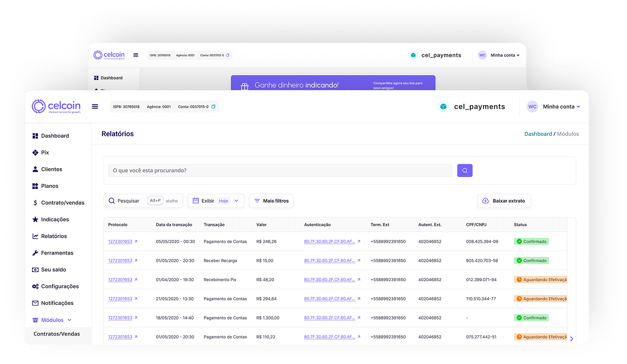Open Pix in the sidebar
Image resolution: width=627 pixels, height=364 pixels.
tap(45, 153)
